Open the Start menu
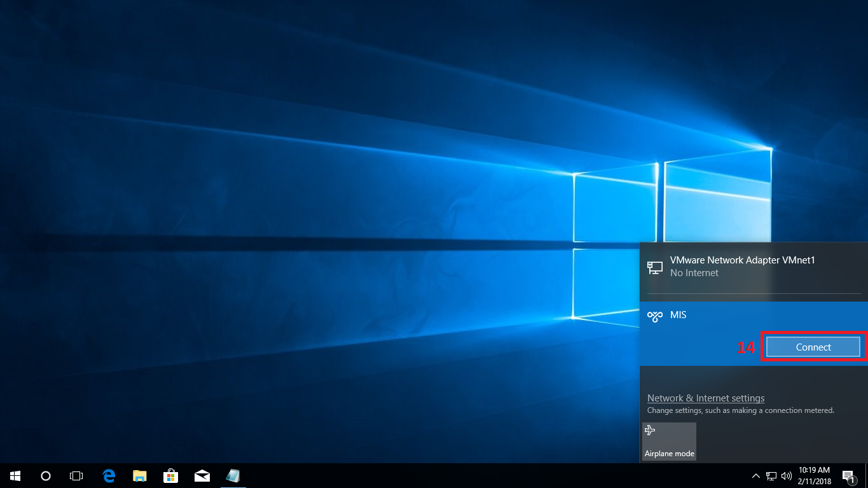Viewport: 868px width, 488px height. [x=15, y=475]
